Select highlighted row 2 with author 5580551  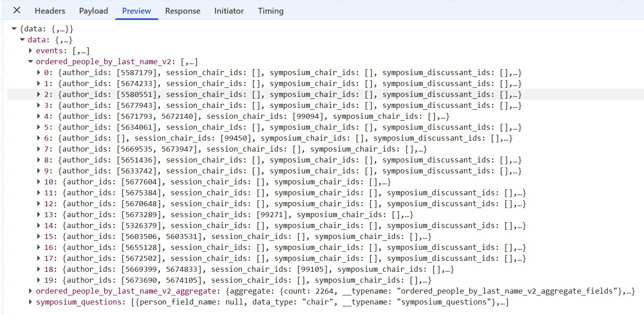[326, 94]
